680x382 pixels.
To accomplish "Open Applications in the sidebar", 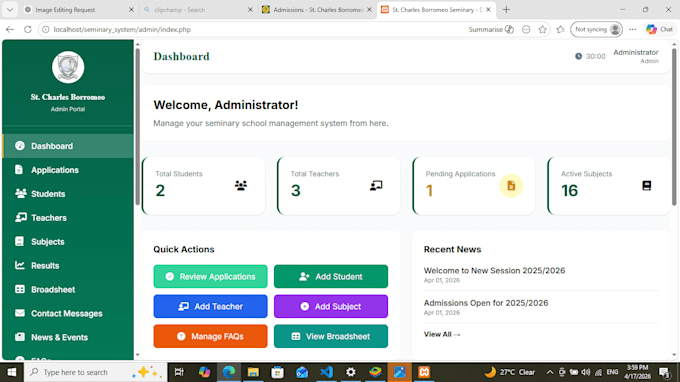I will click(68, 170).
